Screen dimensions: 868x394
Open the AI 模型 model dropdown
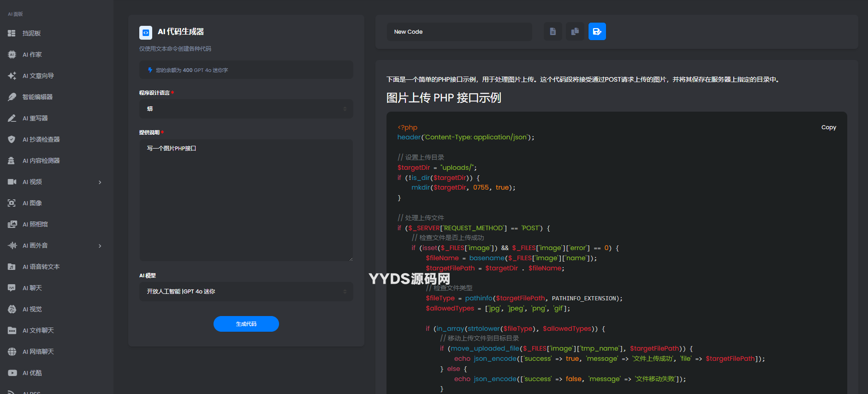(x=246, y=292)
